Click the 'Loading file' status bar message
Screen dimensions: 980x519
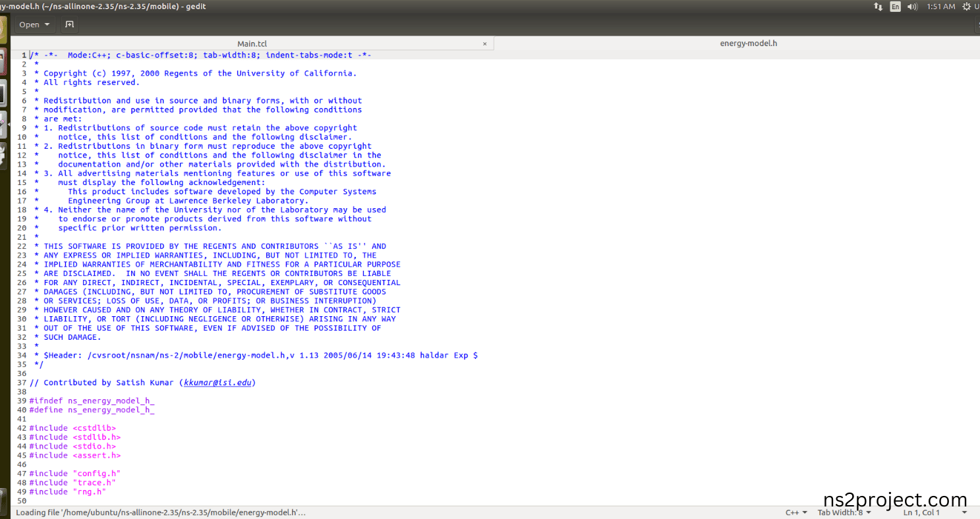pos(161,512)
